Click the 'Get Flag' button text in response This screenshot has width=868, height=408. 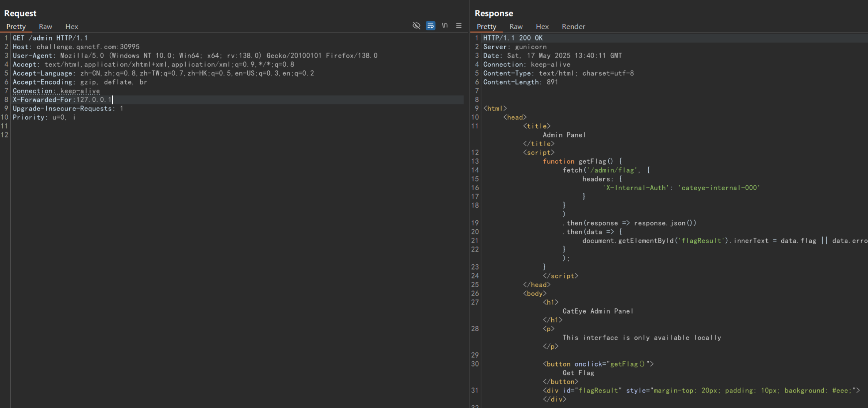pyautogui.click(x=578, y=373)
